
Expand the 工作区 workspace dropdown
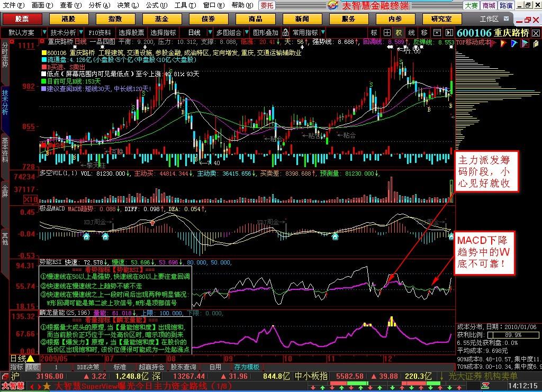pos(507,19)
